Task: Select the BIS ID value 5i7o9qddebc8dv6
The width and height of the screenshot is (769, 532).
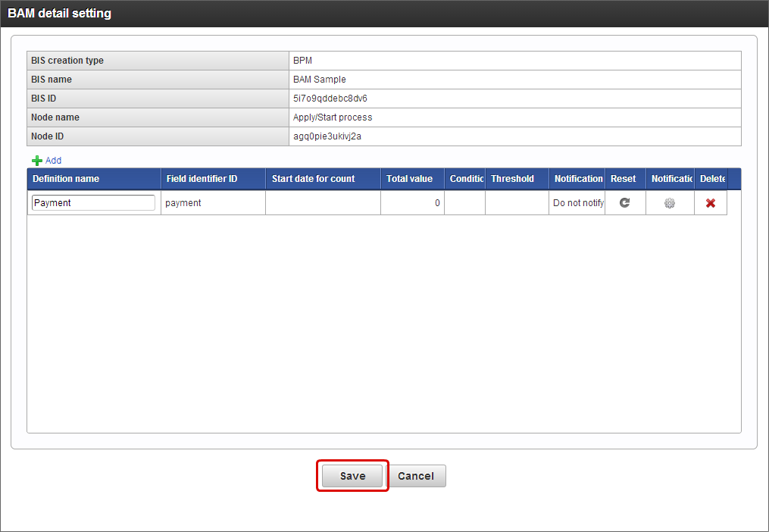Action: [x=330, y=99]
